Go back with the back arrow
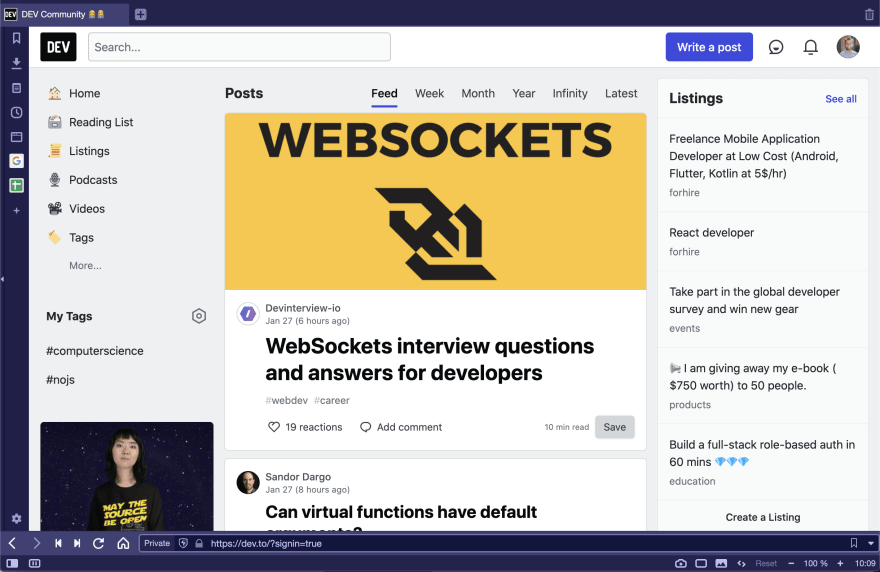Screen dimensions: 880x572 pos(12,543)
